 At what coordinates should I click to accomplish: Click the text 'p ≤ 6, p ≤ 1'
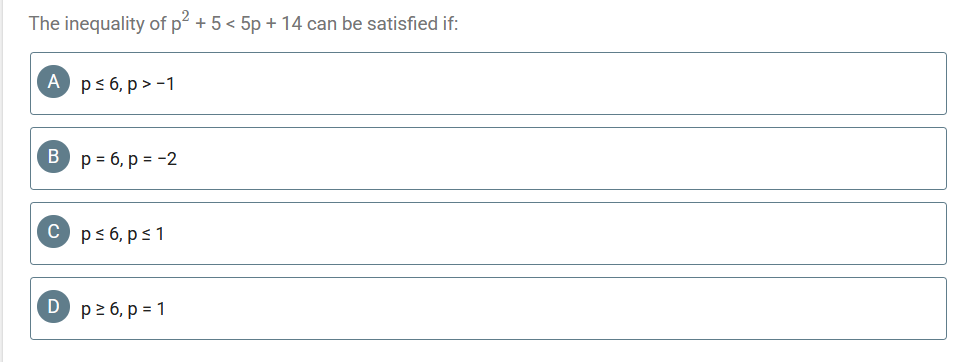pyautogui.click(x=123, y=234)
